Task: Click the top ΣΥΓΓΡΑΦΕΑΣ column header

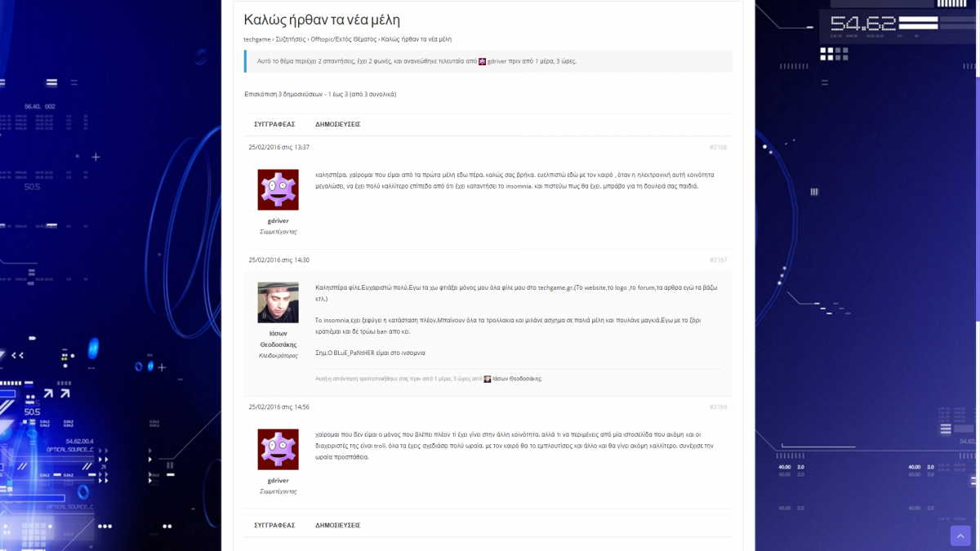Action: [x=274, y=125]
